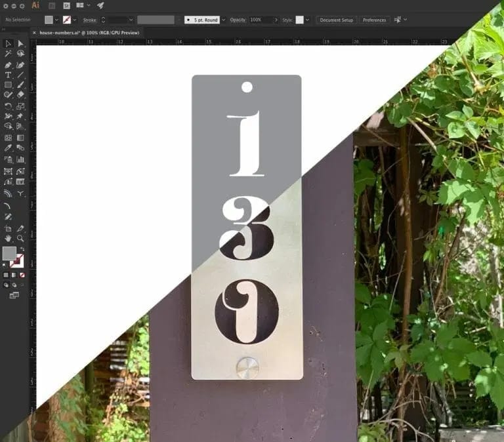Select the Pen tool
This screenshot has width=504, height=442.
pos(8,65)
